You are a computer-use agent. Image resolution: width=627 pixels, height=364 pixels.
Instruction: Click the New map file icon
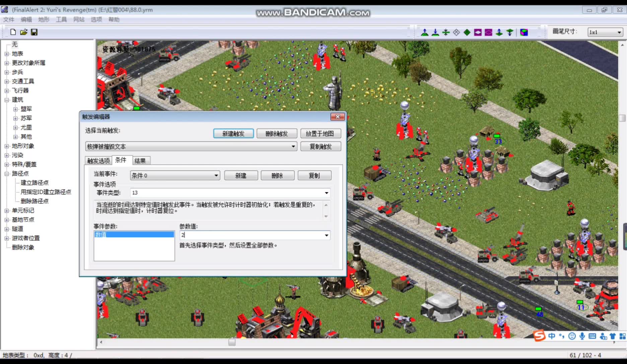pyautogui.click(x=13, y=32)
